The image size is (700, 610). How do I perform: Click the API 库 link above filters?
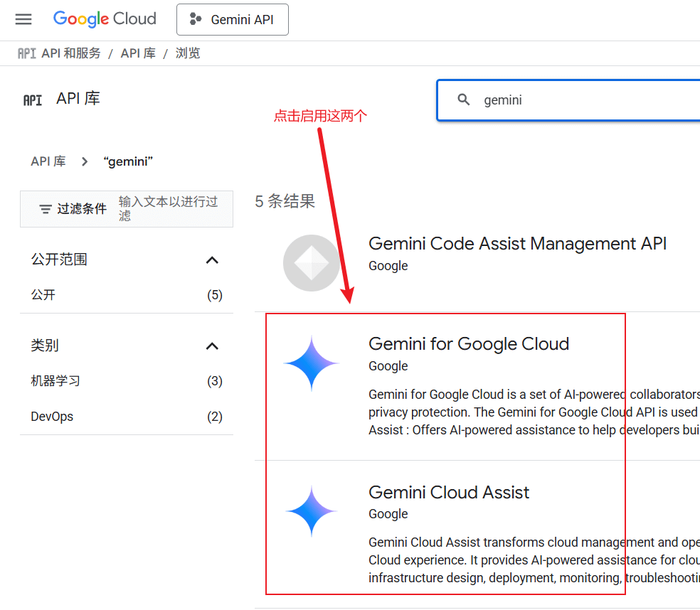[48, 161]
